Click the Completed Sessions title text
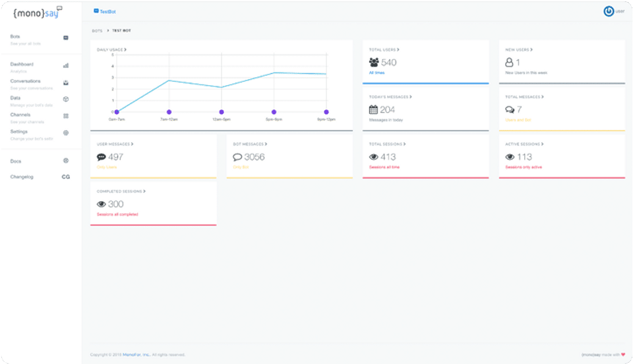This screenshot has height=364, width=633. pos(119,191)
